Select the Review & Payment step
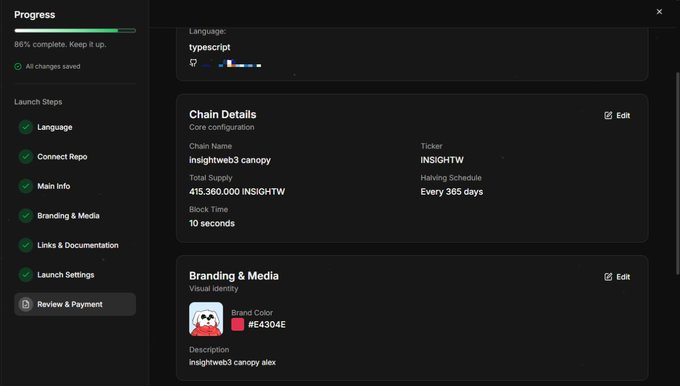 pos(75,304)
